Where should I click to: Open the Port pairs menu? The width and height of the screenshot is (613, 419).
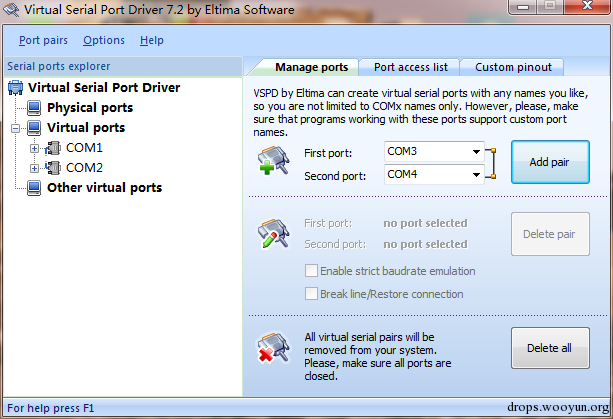coord(43,40)
